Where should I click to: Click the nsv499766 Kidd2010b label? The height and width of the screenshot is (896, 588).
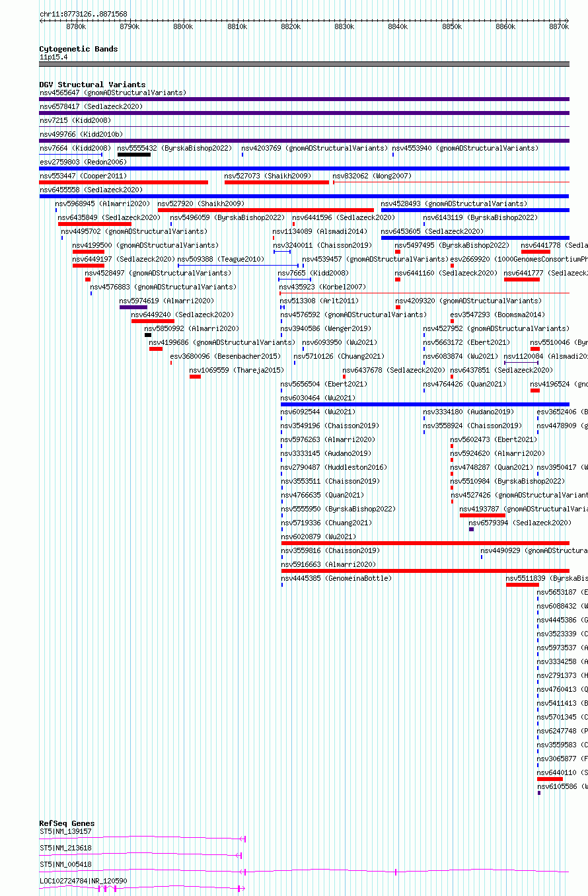click(x=81, y=134)
